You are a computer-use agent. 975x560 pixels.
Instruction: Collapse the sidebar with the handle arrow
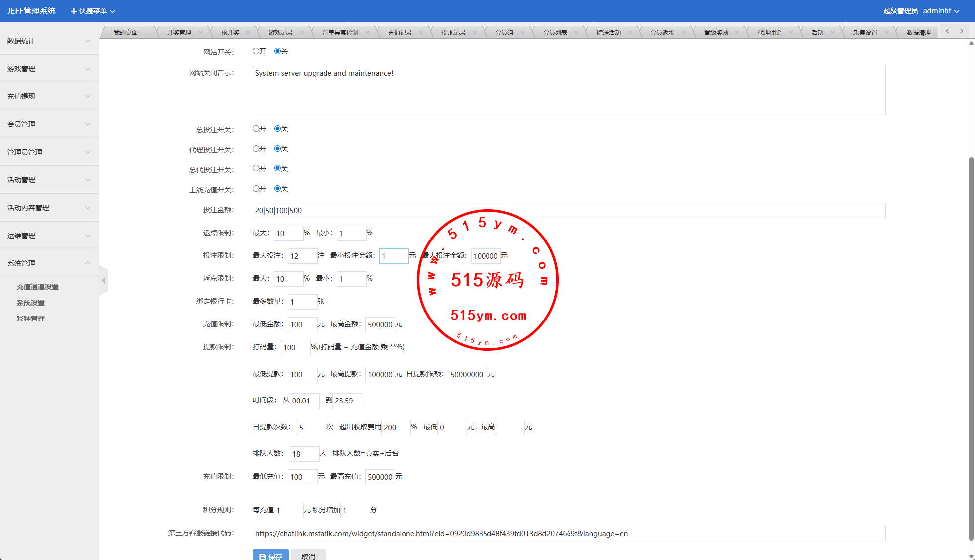(104, 281)
